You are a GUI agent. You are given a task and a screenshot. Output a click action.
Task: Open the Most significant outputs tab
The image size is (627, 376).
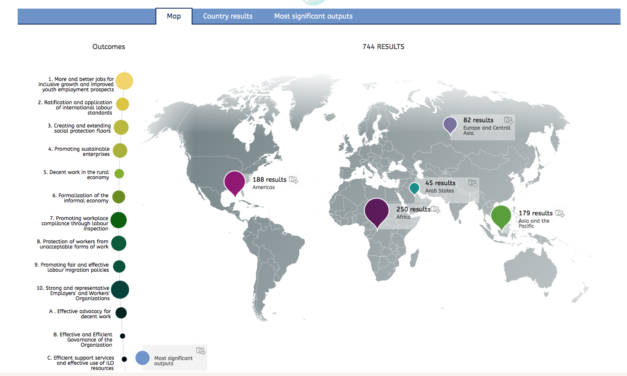(313, 16)
